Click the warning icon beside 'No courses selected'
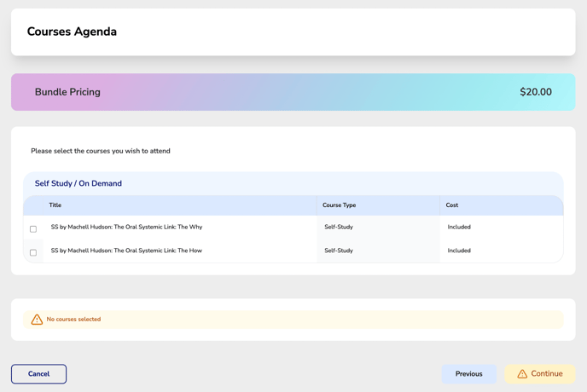Screen dimensions: 587x392 pyautogui.click(x=37, y=320)
